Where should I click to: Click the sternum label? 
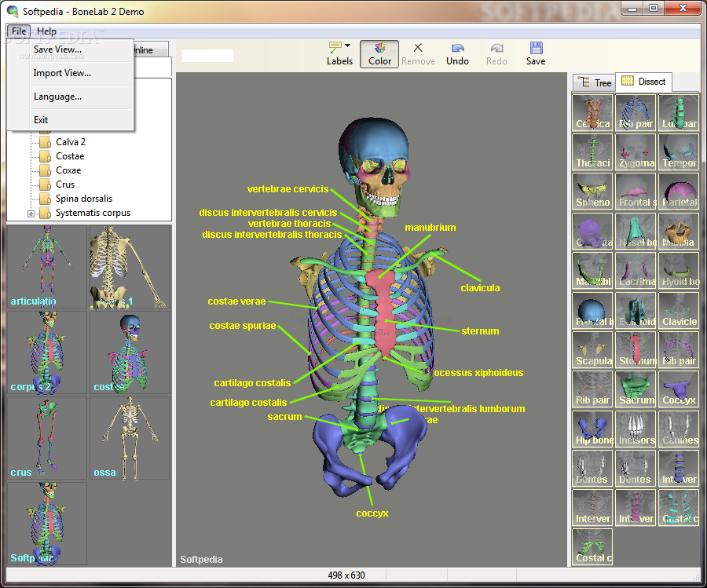click(x=480, y=331)
